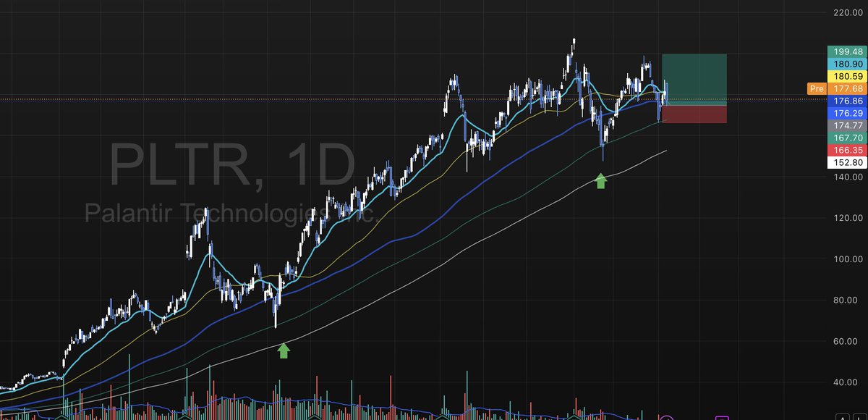868x420 pixels.
Task: Select the green profit zone of long position
Action: tap(694, 80)
